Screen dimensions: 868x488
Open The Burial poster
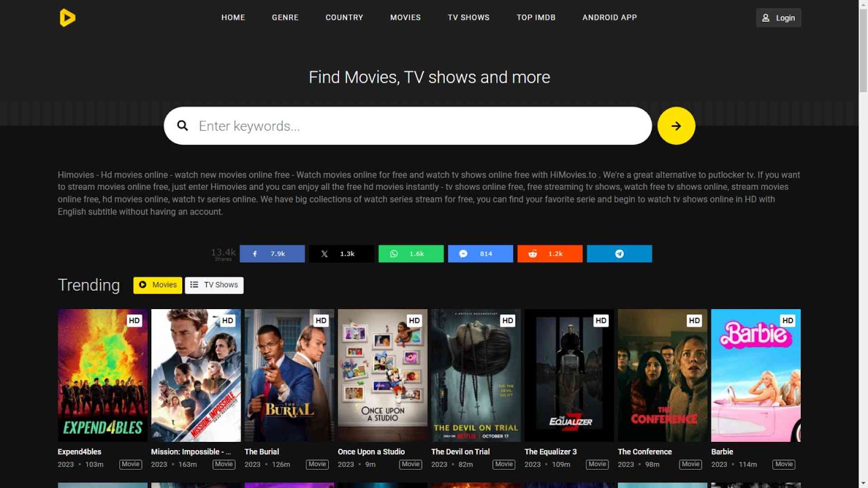(289, 375)
